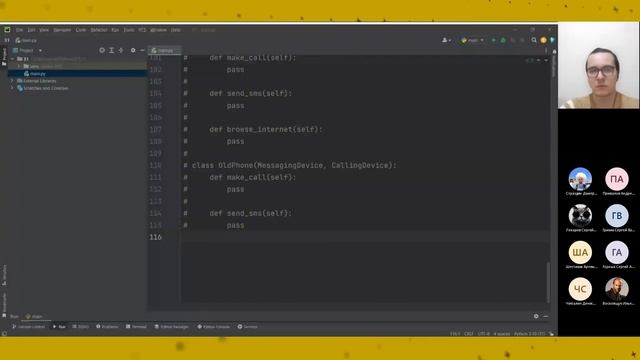Minimize the Run tool window
This screenshot has height=360, width=640.
pos(546,316)
